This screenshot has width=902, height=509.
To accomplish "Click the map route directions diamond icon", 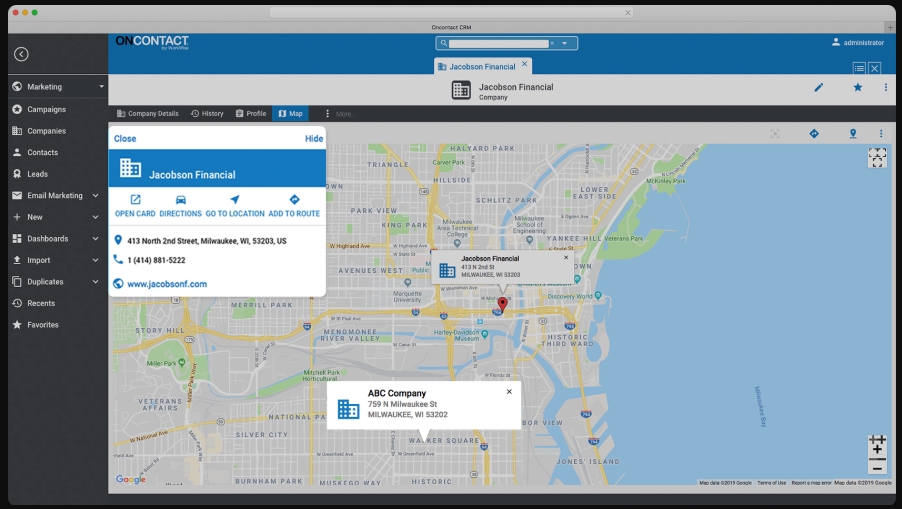I will [814, 133].
